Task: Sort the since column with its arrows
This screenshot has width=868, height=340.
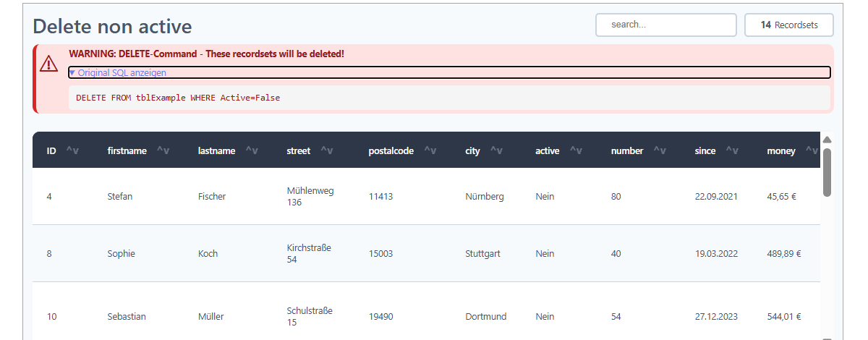Action: [732, 150]
